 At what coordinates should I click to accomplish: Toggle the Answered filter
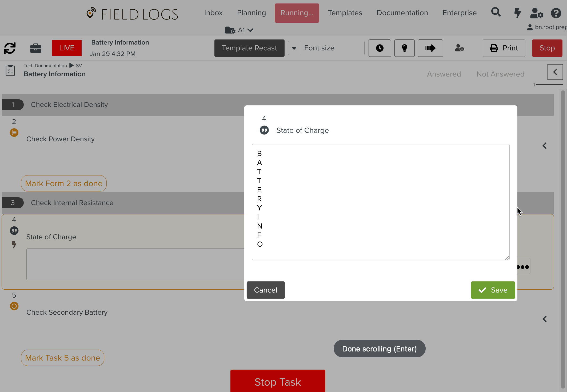444,74
